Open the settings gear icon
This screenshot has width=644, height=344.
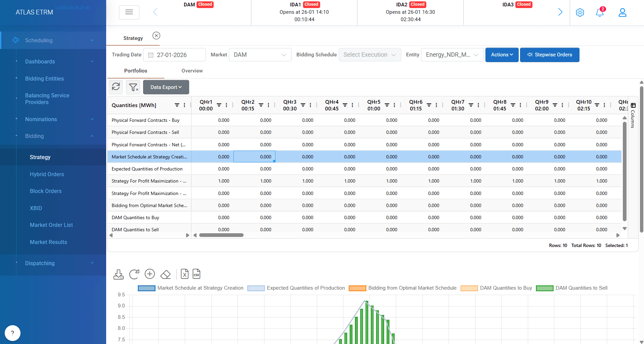(580, 13)
